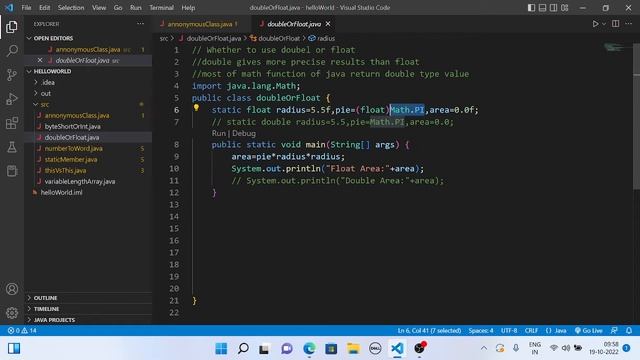This screenshot has width=640, height=360.
Task: Open the Manage gear icon
Action: tap(12, 313)
